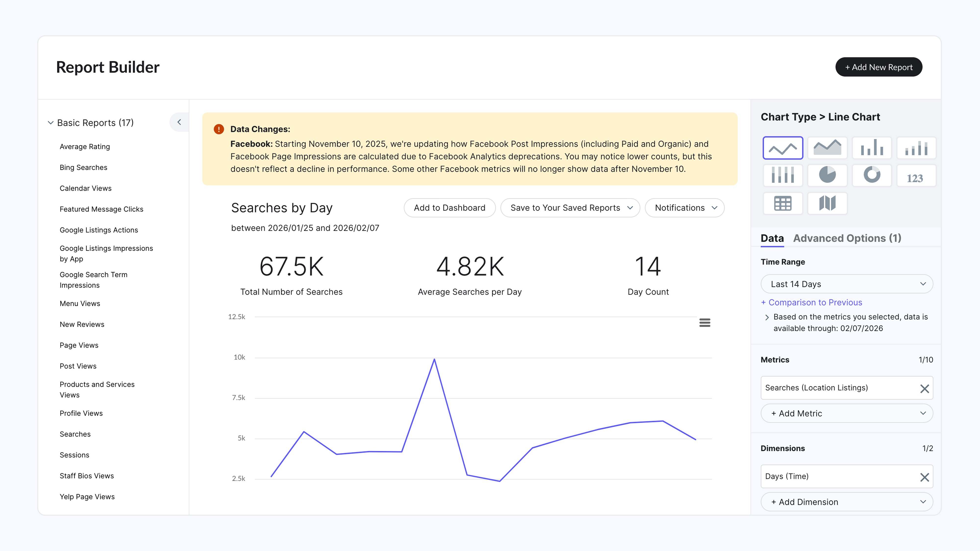The height and width of the screenshot is (551, 980).
Task: Remove the Searches (Location Listings) metric
Action: tap(924, 388)
